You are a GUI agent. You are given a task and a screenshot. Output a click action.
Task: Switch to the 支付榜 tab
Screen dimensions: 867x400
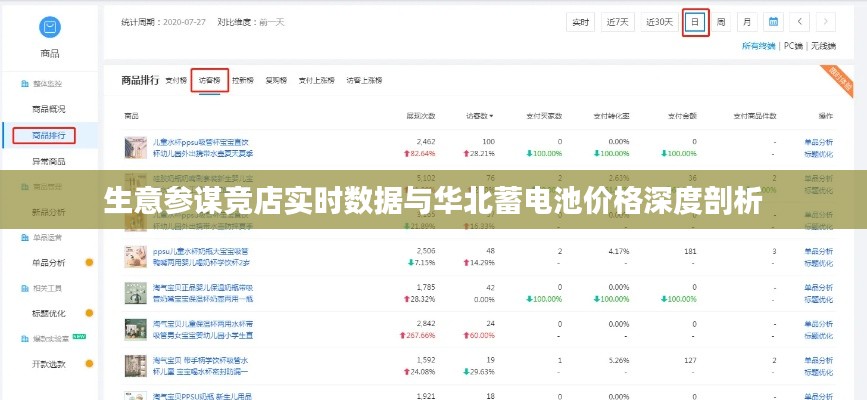(x=176, y=80)
